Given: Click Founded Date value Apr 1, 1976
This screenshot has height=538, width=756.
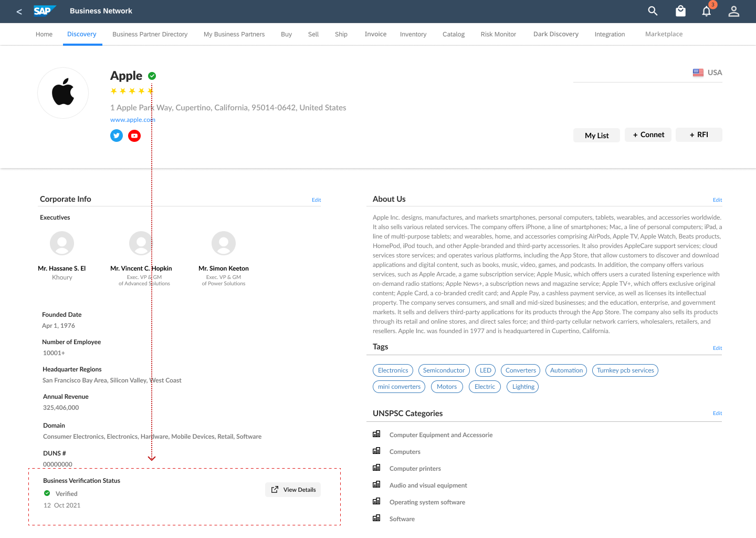Looking at the screenshot, I should pyautogui.click(x=58, y=326).
